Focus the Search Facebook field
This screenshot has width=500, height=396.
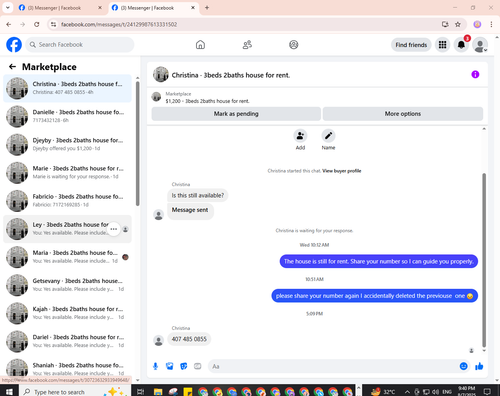click(80, 45)
